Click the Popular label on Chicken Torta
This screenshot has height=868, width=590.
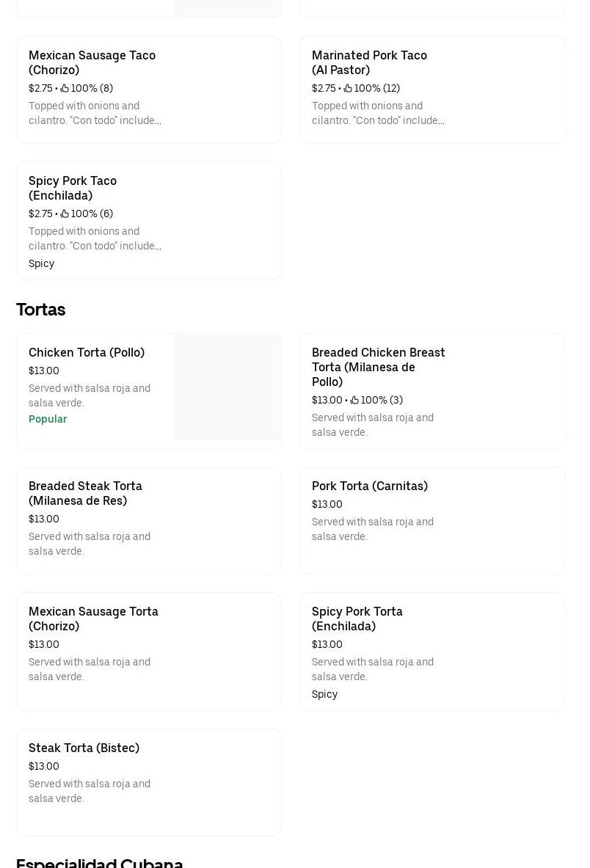click(x=48, y=420)
